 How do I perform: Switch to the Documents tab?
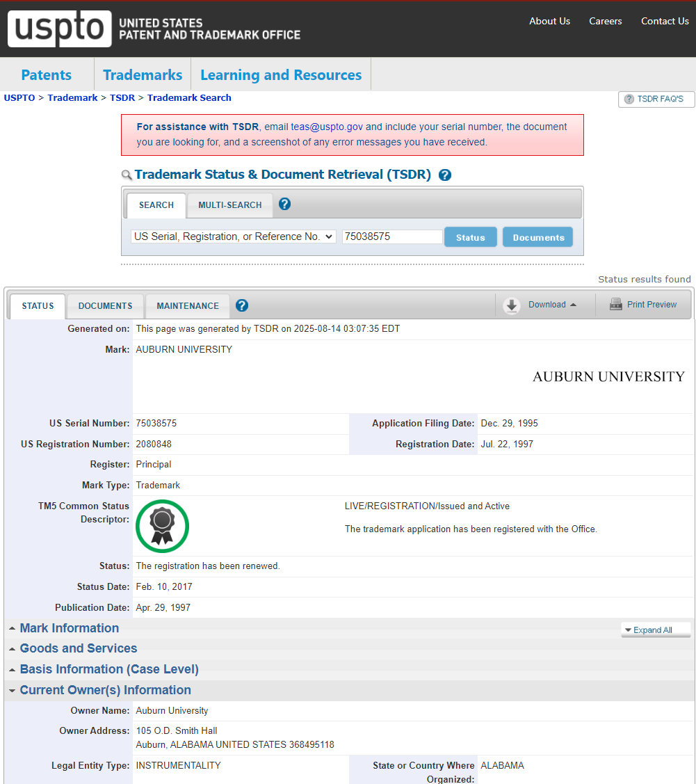tap(105, 306)
